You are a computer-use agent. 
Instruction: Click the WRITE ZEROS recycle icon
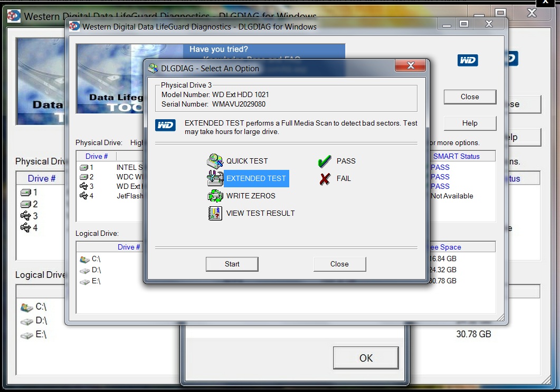[x=215, y=196]
